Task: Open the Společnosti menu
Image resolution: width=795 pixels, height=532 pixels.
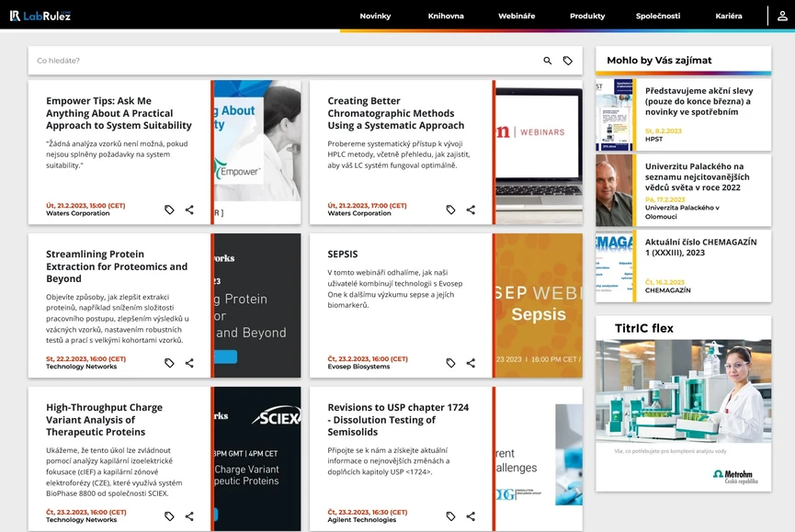Action: coord(658,16)
